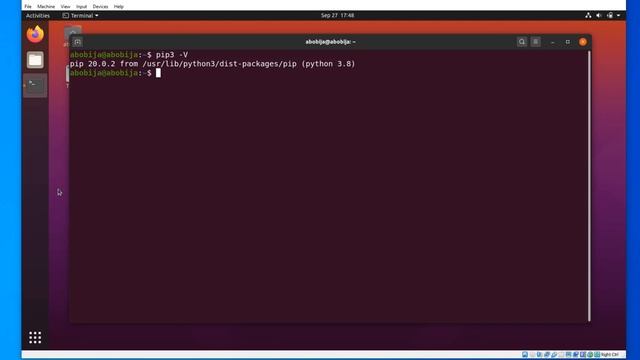Screen dimensions: 640x360
Task: Open a new tab in the terminal
Action: (78, 42)
